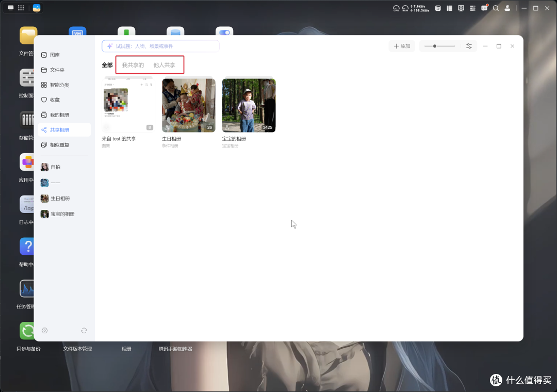Image resolution: width=557 pixels, height=392 pixels.
Task: Click the 腾讯手游加速器 desktop label
Action: (x=175, y=349)
